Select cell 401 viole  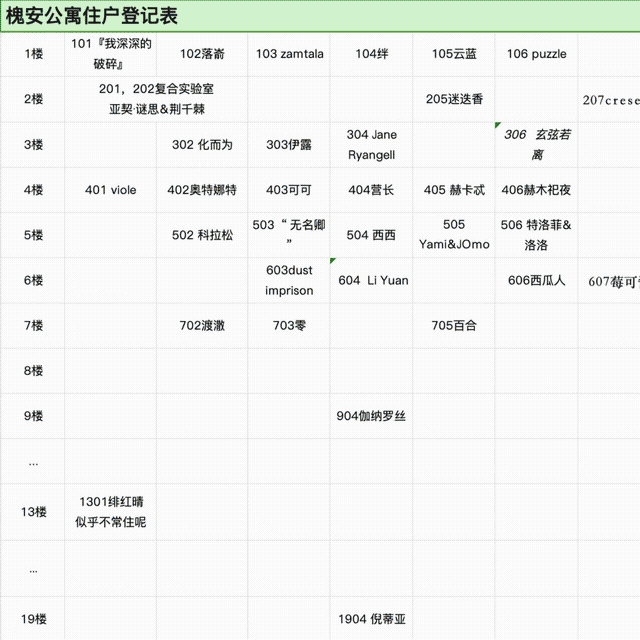(x=111, y=190)
